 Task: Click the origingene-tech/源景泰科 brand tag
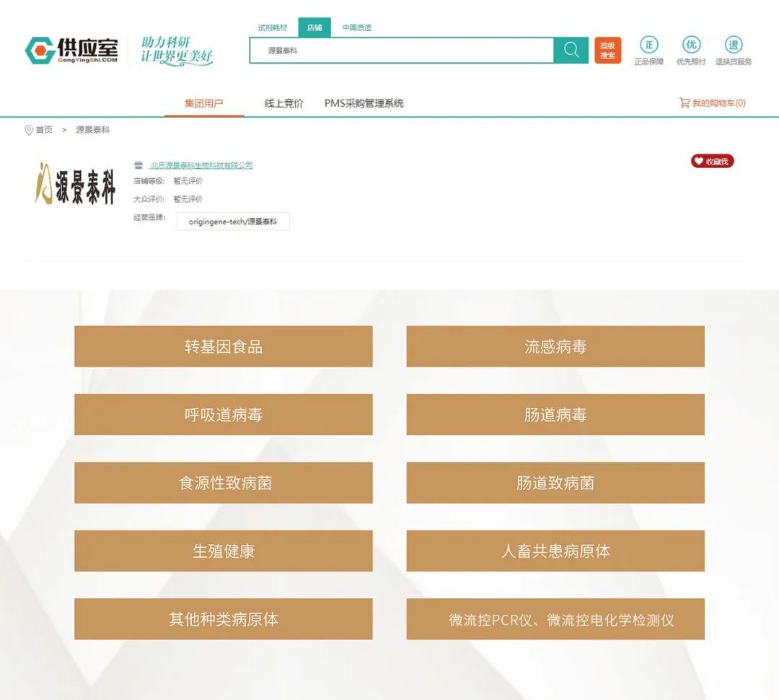pyautogui.click(x=232, y=222)
